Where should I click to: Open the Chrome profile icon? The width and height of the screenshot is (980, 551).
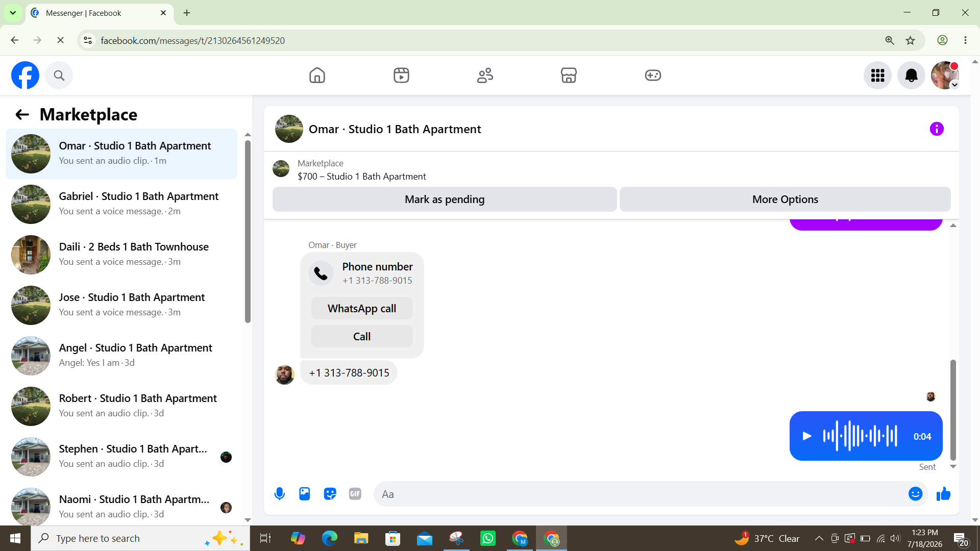pos(942,40)
